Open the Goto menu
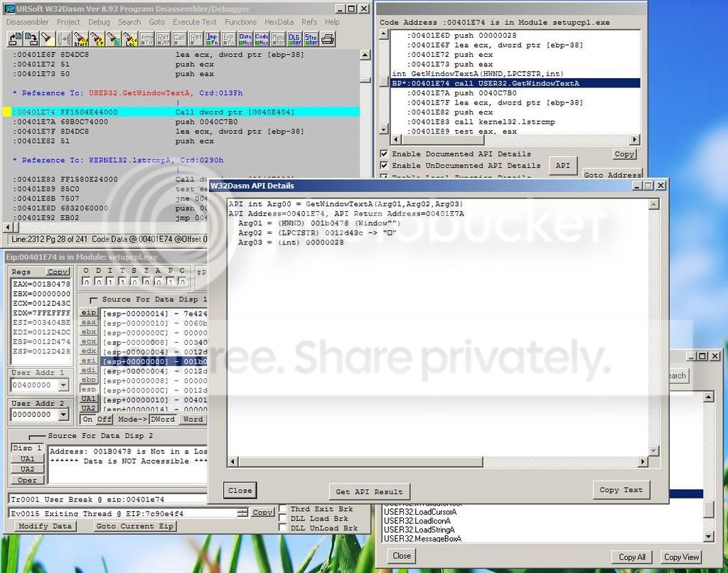The height and width of the screenshot is (573, 728). [x=157, y=22]
